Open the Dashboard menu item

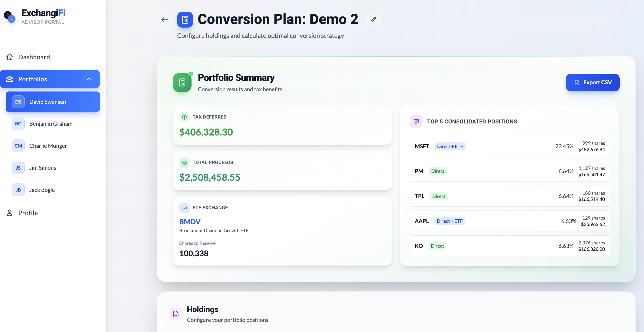pyautogui.click(x=34, y=57)
